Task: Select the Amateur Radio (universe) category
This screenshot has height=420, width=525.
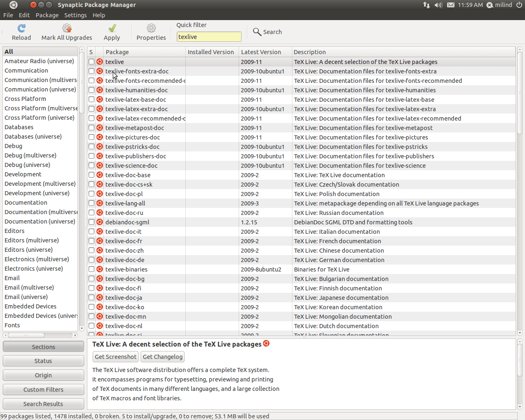Action: click(40, 61)
